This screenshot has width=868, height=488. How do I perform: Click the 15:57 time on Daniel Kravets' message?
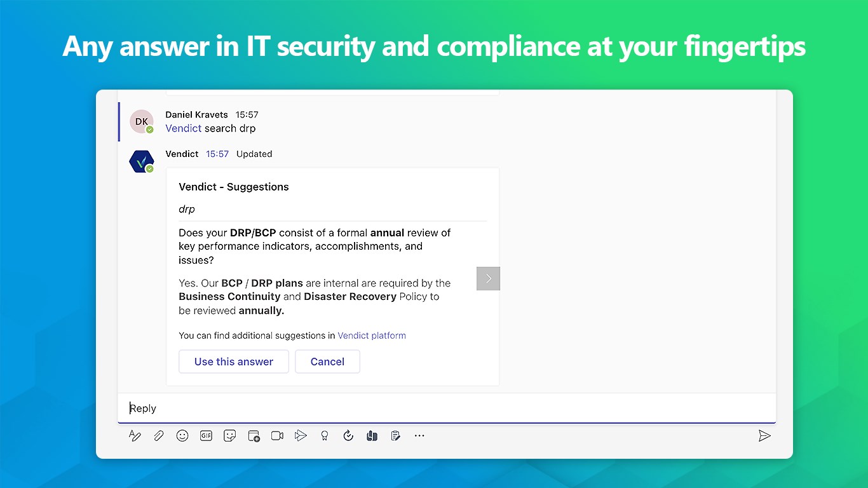point(247,114)
